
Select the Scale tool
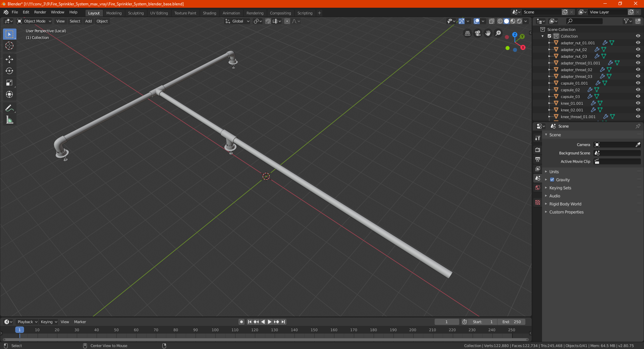pyautogui.click(x=9, y=83)
